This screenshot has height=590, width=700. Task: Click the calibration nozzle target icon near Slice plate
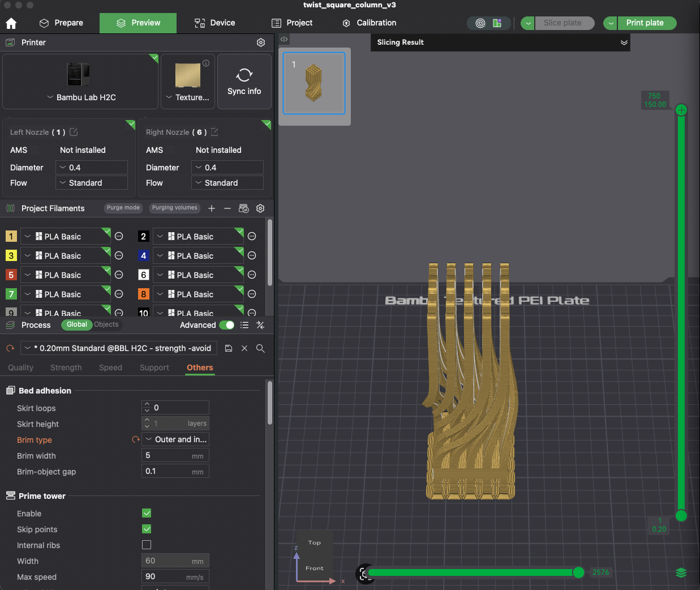pos(480,23)
